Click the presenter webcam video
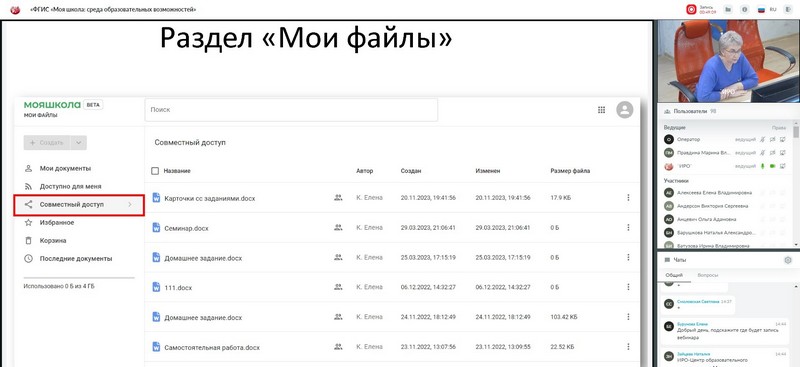The height and width of the screenshot is (367, 800). 728,61
